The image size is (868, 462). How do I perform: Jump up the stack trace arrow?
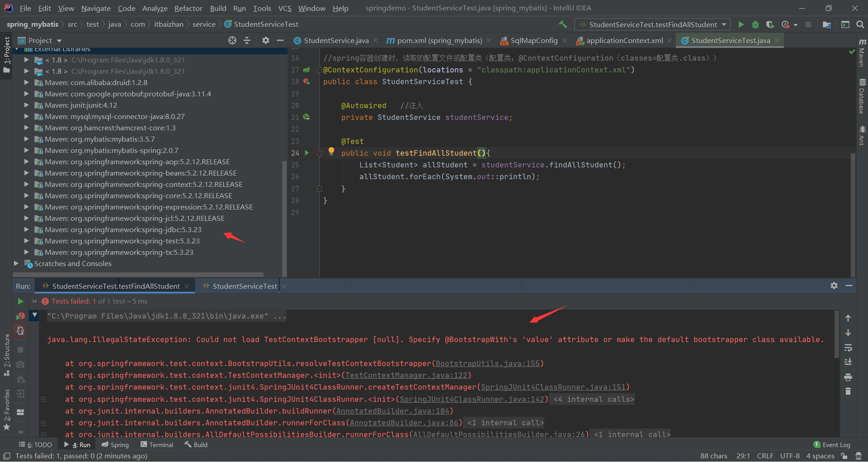point(848,318)
